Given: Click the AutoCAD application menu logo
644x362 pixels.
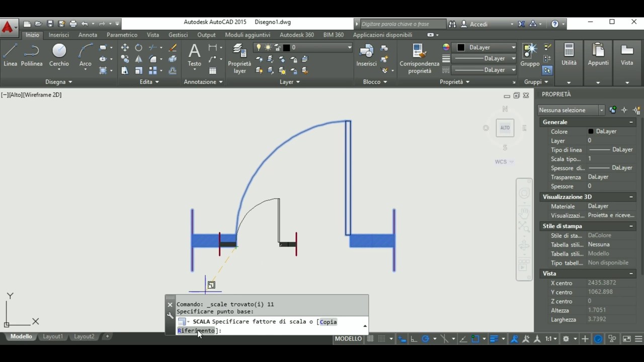Looking at the screenshot, I should coord(8,27).
